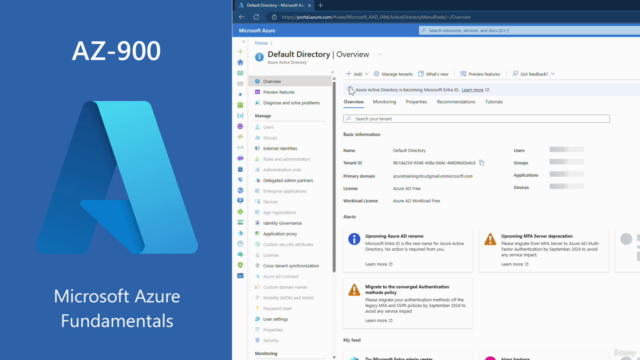This screenshot has height=360, width=640.
Task: Open the Add dropdown in the toolbar
Action: pyautogui.click(x=357, y=74)
